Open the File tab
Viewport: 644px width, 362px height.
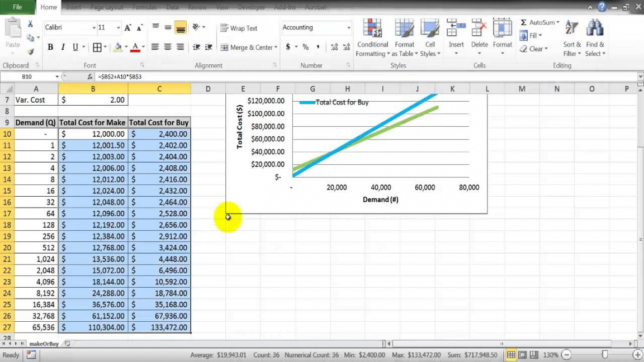pos(17,7)
